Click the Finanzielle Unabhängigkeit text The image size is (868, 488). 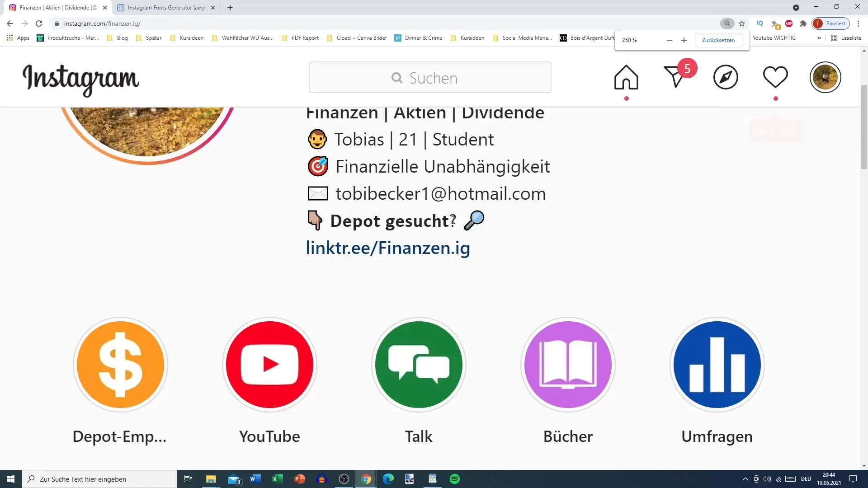pos(443,167)
